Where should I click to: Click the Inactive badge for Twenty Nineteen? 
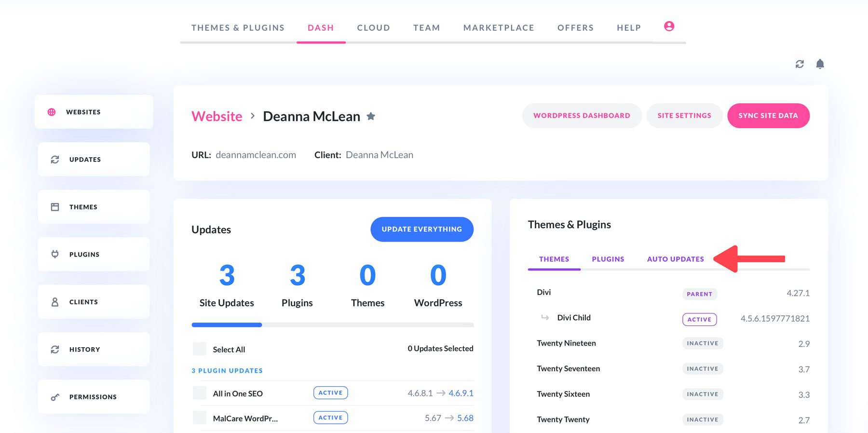(x=703, y=343)
